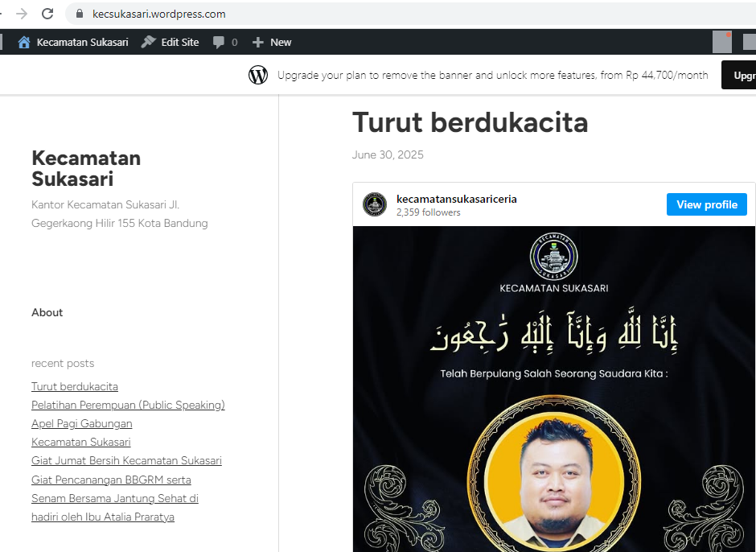
Task: Click the kecamatansukasariceria profile avatar
Action: [x=375, y=204]
